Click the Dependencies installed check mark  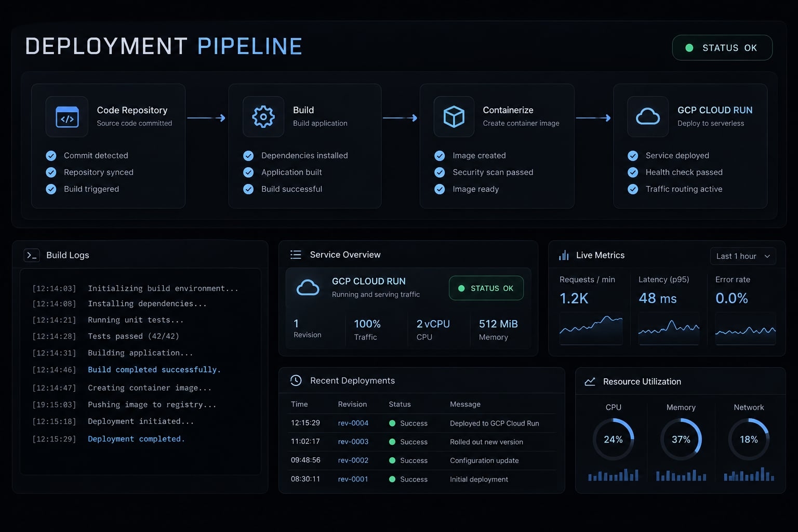tap(248, 155)
